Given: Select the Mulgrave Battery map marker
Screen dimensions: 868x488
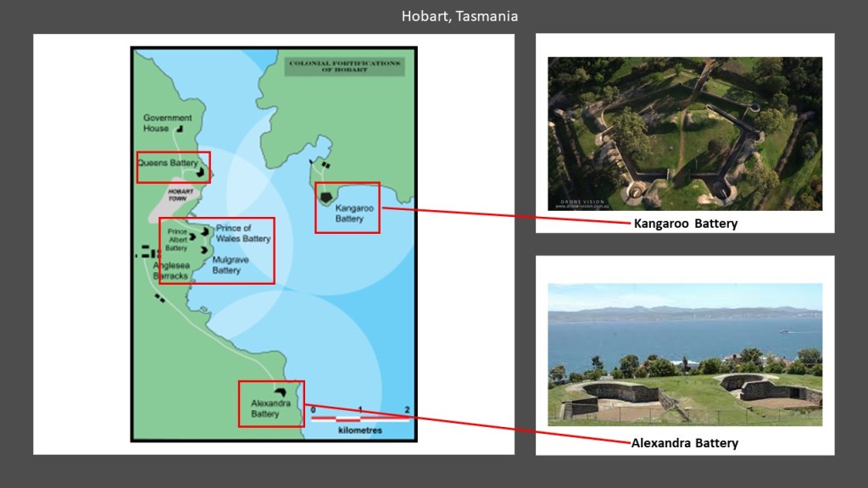Looking at the screenshot, I should pos(204,250).
